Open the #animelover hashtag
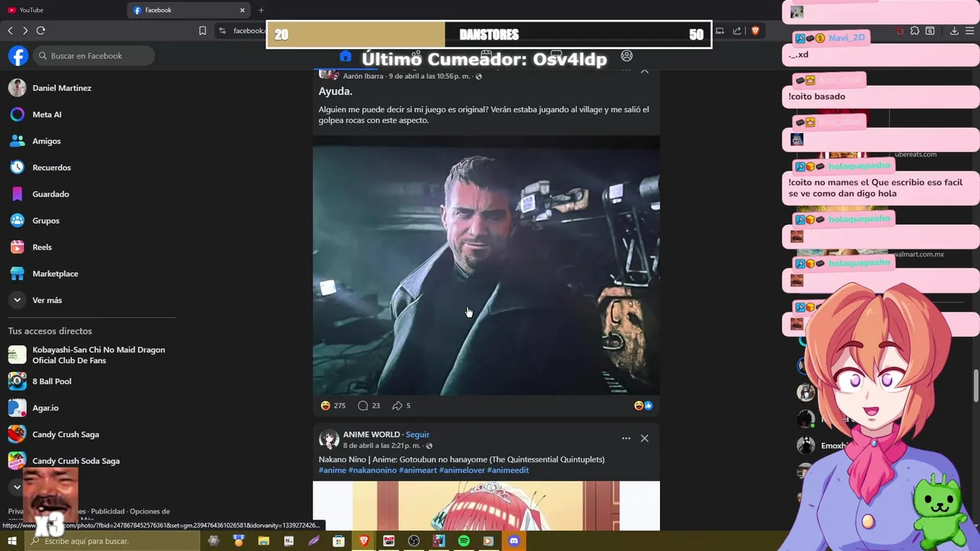 coord(462,470)
